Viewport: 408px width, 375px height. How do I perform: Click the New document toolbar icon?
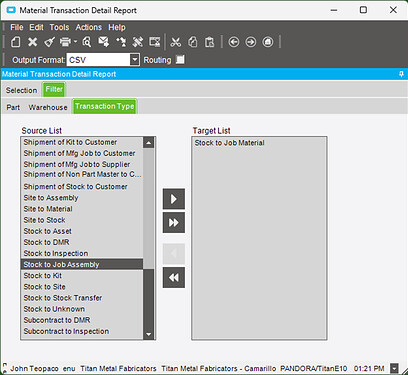pyautogui.click(x=16, y=42)
